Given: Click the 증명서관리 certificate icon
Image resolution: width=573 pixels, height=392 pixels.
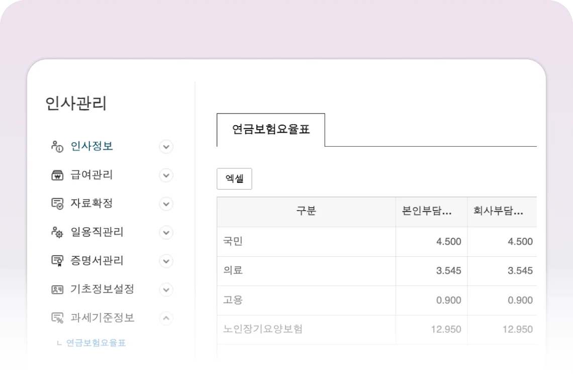Looking at the screenshot, I should [57, 261].
